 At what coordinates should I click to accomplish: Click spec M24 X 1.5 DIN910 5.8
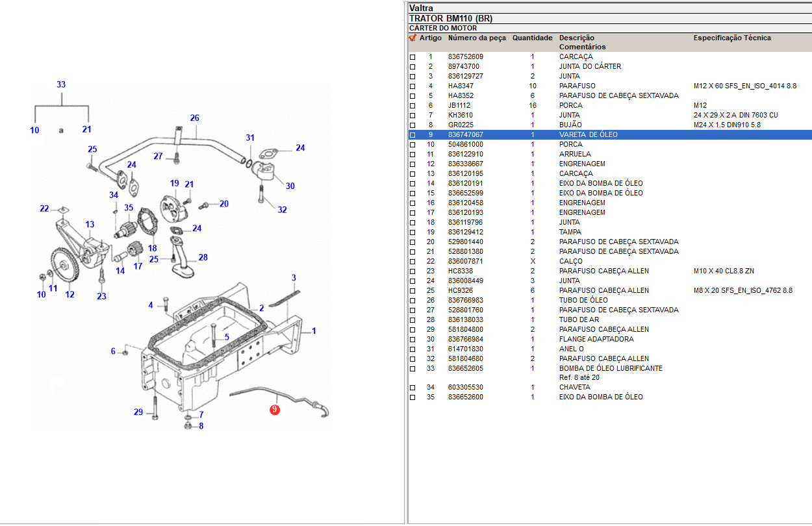click(x=727, y=125)
